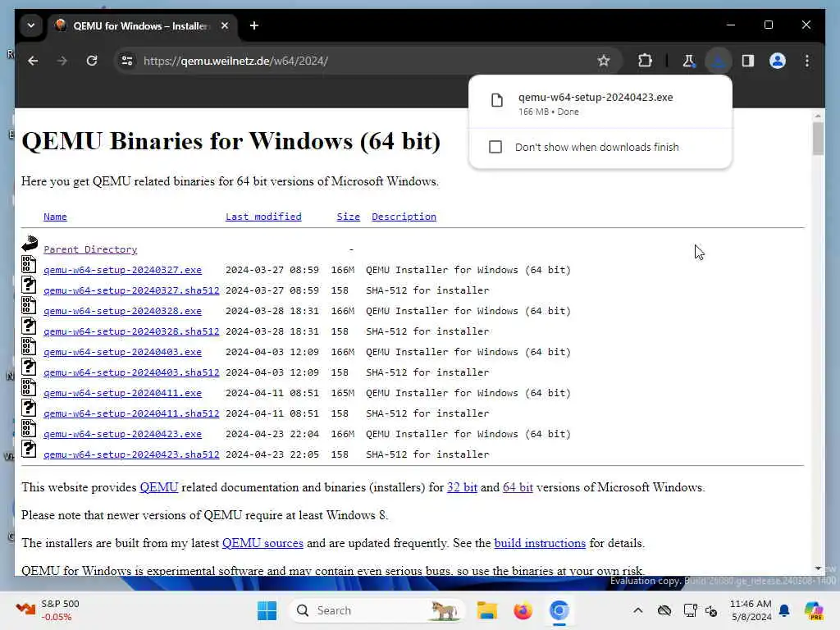The image size is (840, 630).
Task: Launch Firefox from the taskbar
Action: point(523,610)
